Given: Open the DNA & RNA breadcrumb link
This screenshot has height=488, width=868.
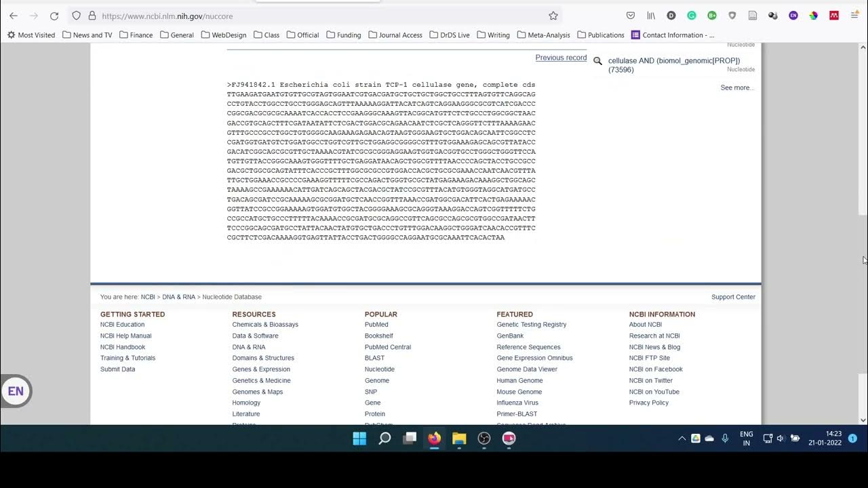Looking at the screenshot, I should [x=178, y=297].
